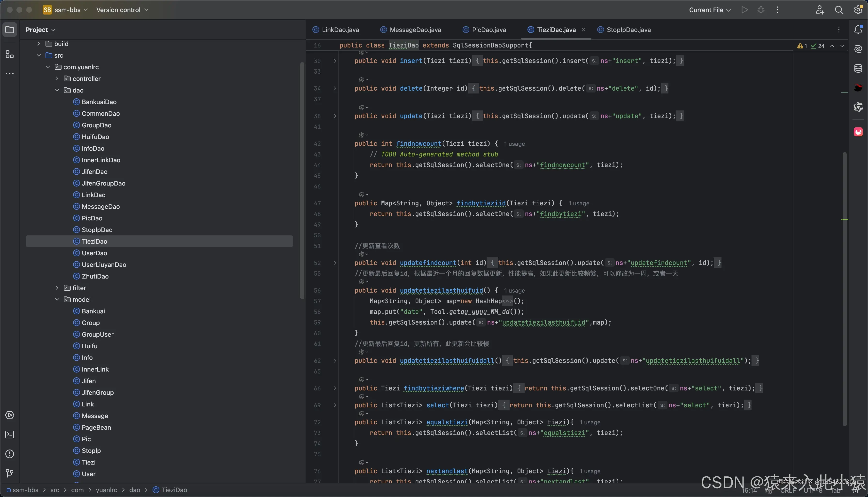
Task: Open the Problems tool window
Action: pyautogui.click(x=9, y=454)
